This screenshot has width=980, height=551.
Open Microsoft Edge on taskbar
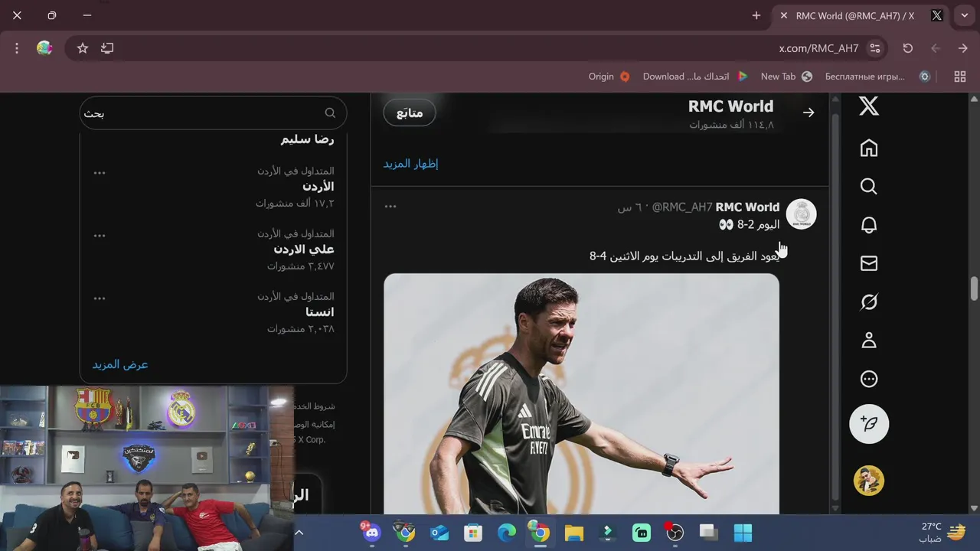[x=507, y=533]
